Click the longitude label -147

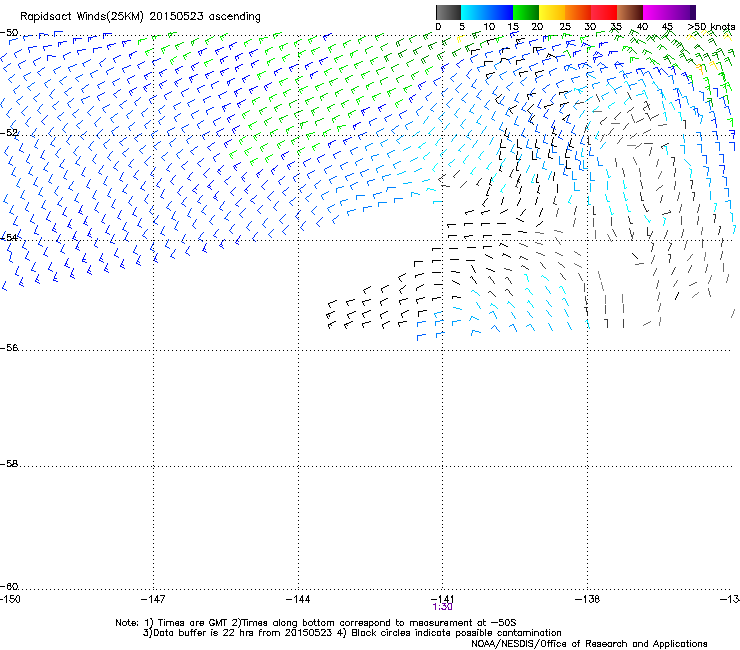[x=153, y=599]
